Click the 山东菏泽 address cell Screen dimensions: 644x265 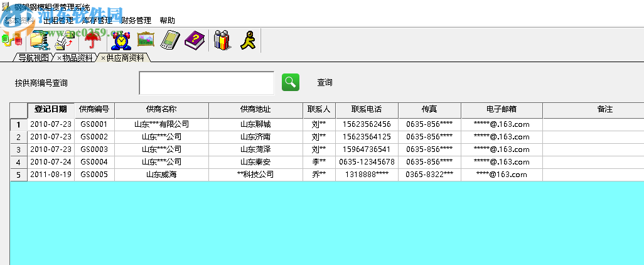tap(255, 149)
